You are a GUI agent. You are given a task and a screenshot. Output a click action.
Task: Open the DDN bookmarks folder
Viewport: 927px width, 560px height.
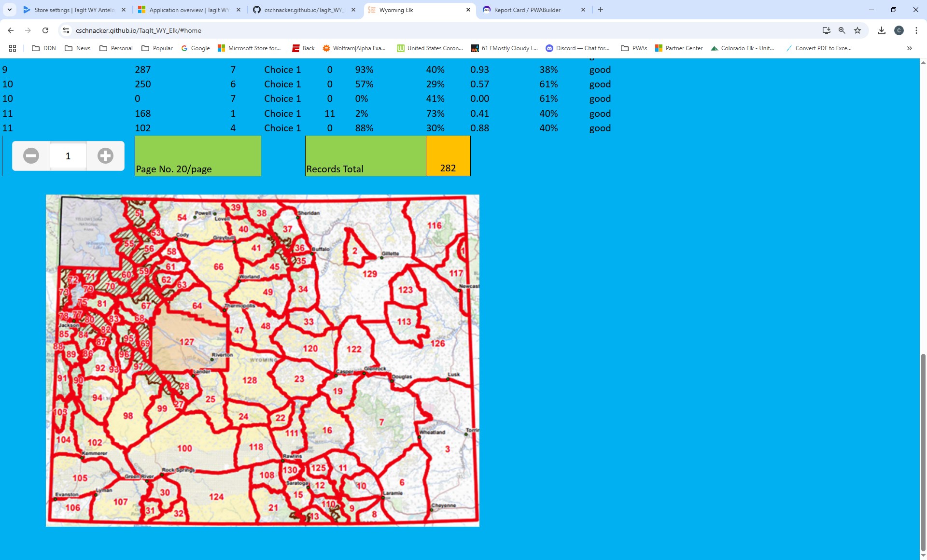[43, 48]
